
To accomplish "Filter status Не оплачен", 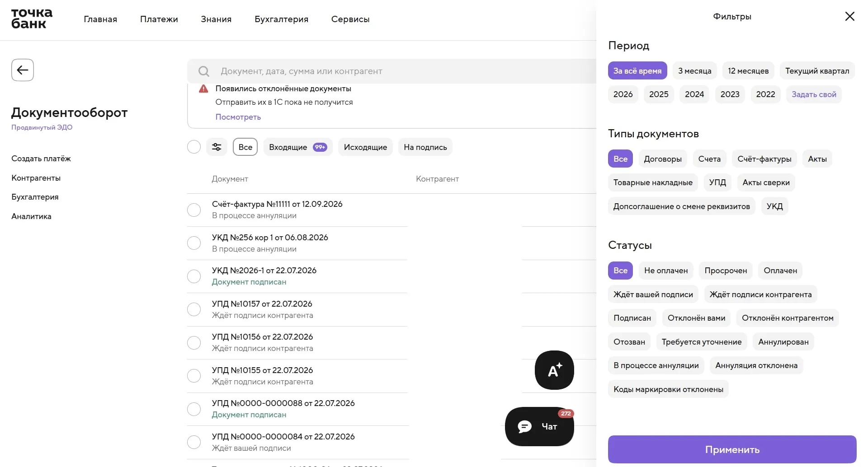I will click(x=666, y=270).
